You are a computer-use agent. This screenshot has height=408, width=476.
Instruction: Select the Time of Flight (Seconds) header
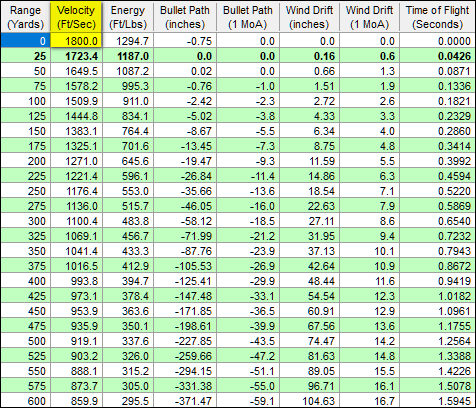pos(437,17)
